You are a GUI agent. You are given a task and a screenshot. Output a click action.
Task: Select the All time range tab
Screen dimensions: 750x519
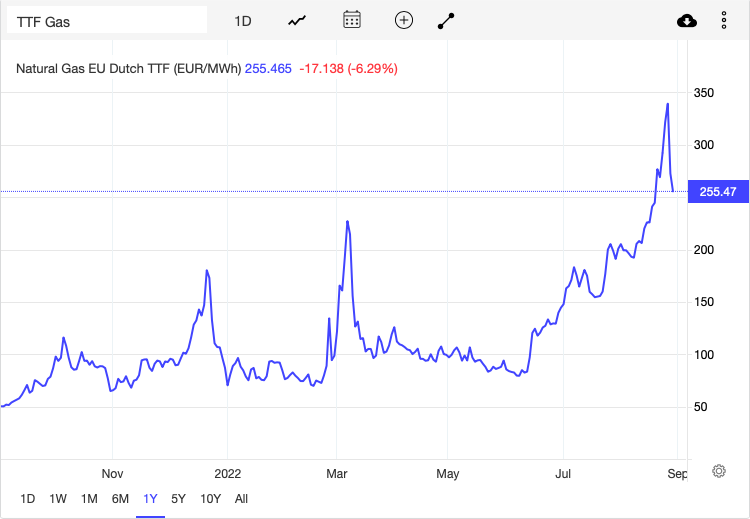[241, 499]
